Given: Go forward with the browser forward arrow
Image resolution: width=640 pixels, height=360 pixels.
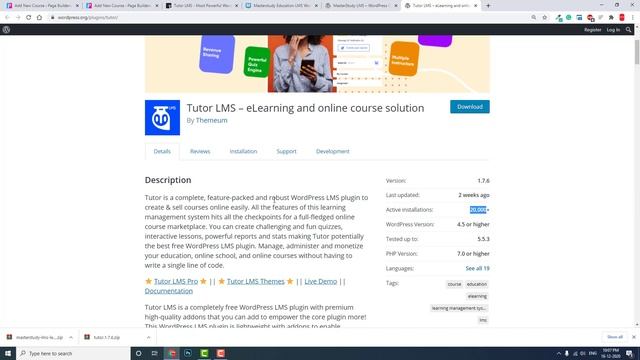Looking at the screenshot, I should click(18, 18).
